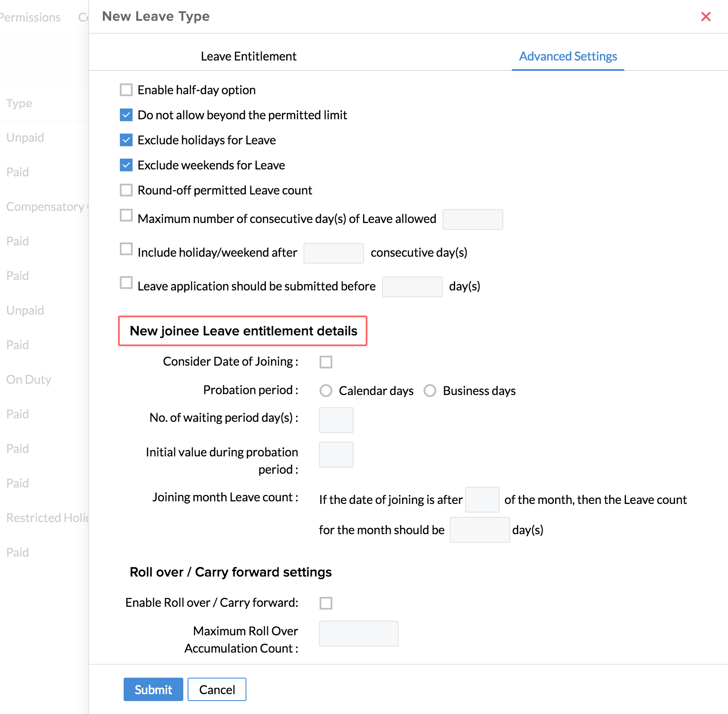Disable Exclude holidays for Leave
The image size is (728, 714).
126,140
